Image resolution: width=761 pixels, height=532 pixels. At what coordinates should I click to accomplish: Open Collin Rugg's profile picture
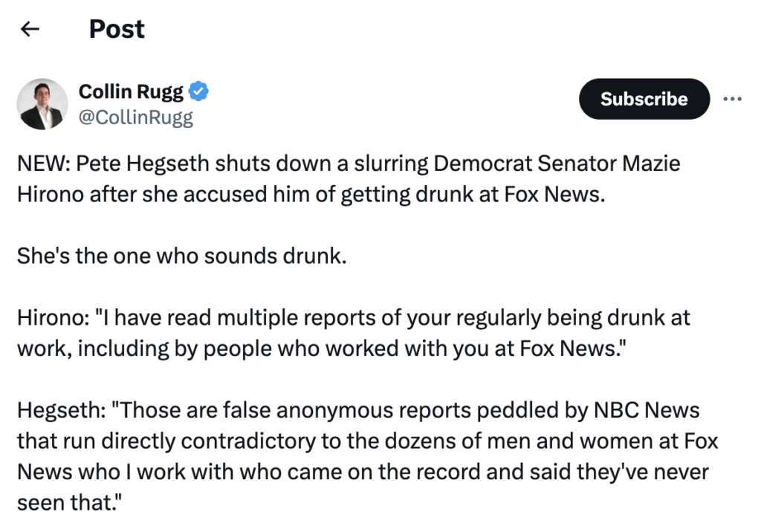click(42, 104)
